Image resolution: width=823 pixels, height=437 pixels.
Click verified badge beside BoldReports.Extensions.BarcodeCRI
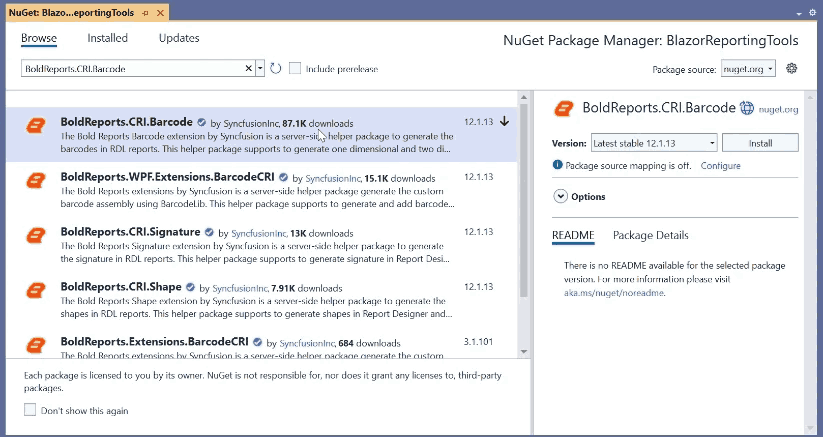tap(257, 342)
